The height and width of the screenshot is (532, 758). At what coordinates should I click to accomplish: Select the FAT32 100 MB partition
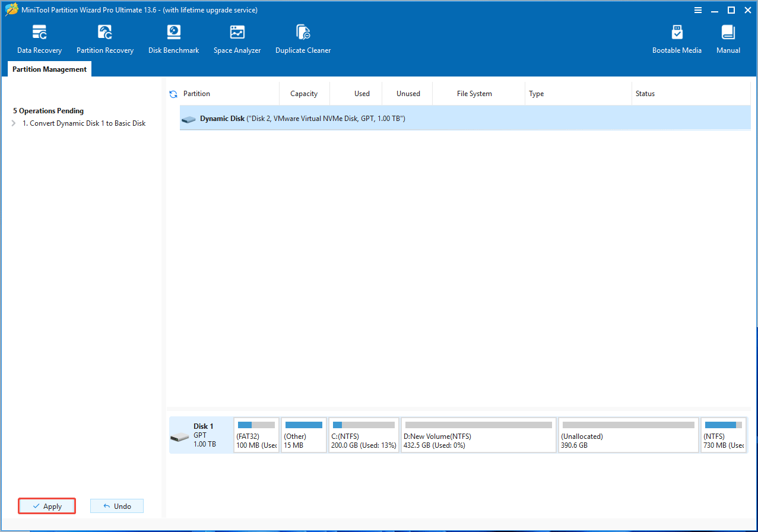point(256,435)
